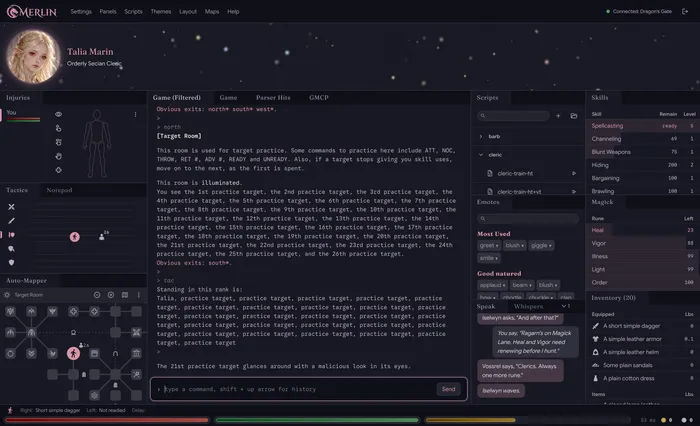Open the Layout menu
Viewport: 700px width, 426px height.
(x=188, y=12)
